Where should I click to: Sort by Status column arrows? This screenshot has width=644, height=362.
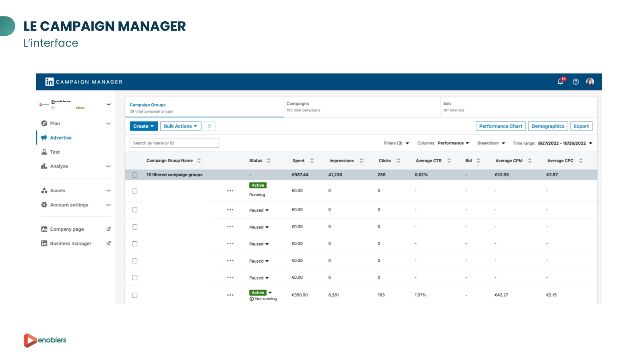(x=268, y=160)
